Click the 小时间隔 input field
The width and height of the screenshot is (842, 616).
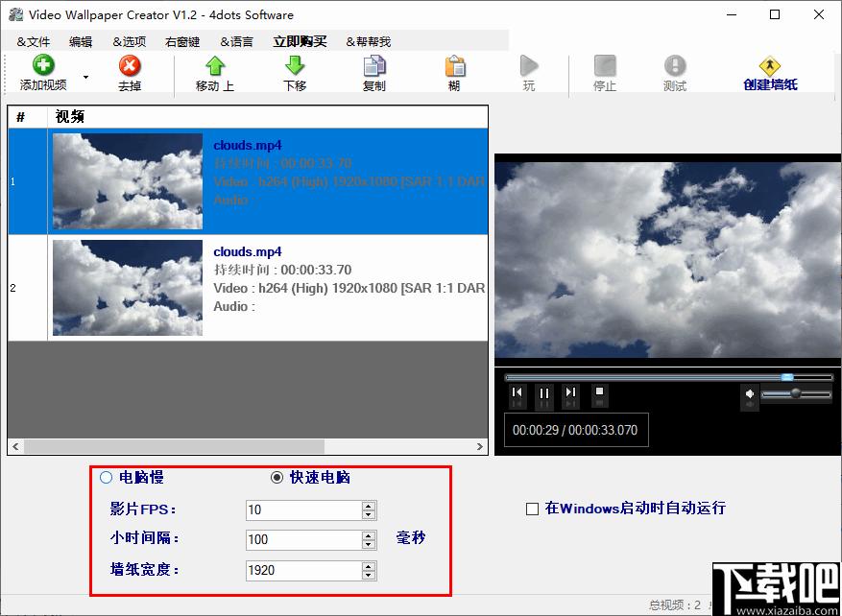304,540
